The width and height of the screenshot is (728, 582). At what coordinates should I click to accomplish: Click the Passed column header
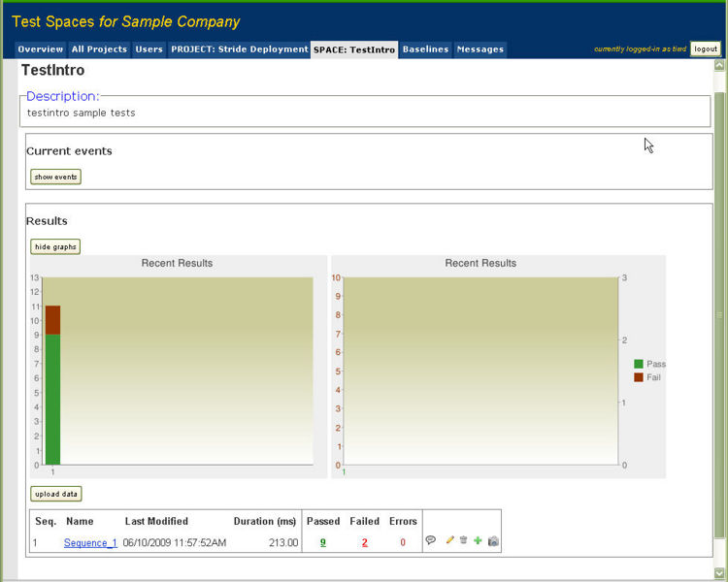coord(323,521)
